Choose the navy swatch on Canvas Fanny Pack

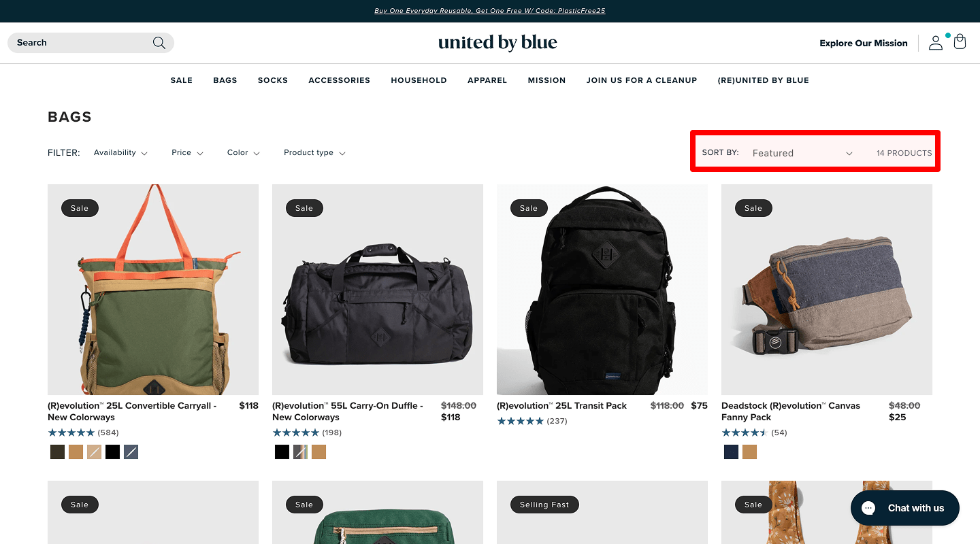(x=731, y=452)
